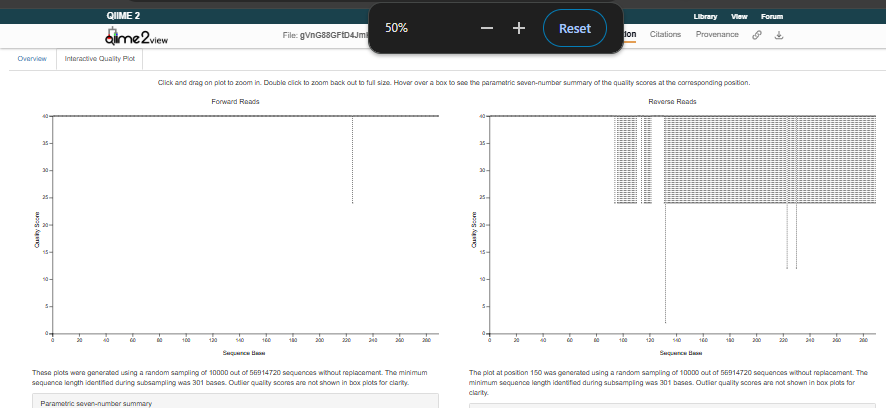Screen dimensions: 886x408
Task: Click the 50% zoom level field
Action: (x=398, y=28)
